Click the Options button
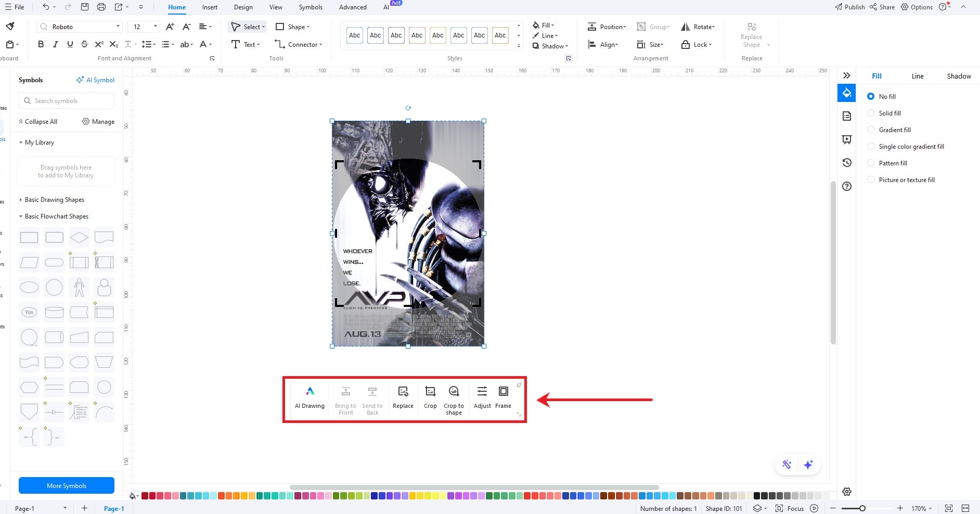 pos(917,7)
